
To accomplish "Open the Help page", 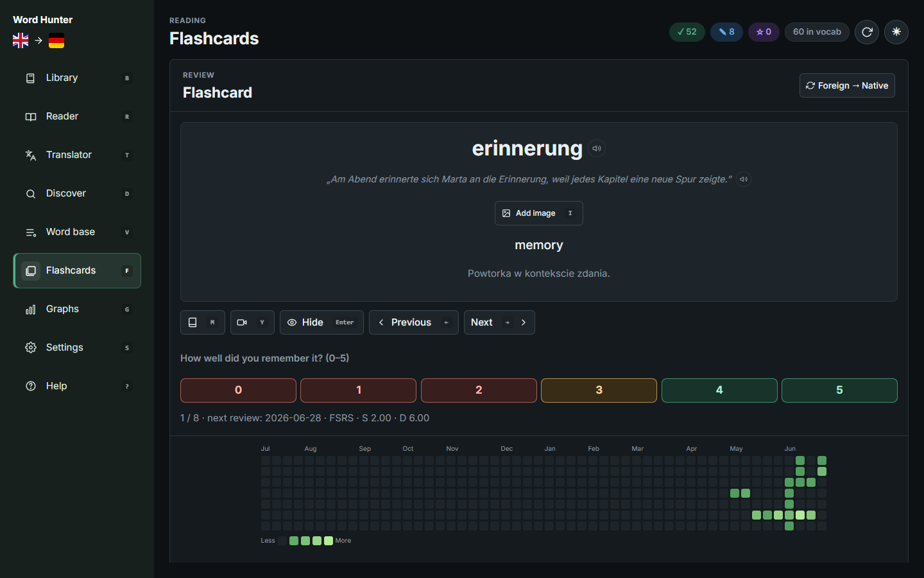I will pos(77,386).
